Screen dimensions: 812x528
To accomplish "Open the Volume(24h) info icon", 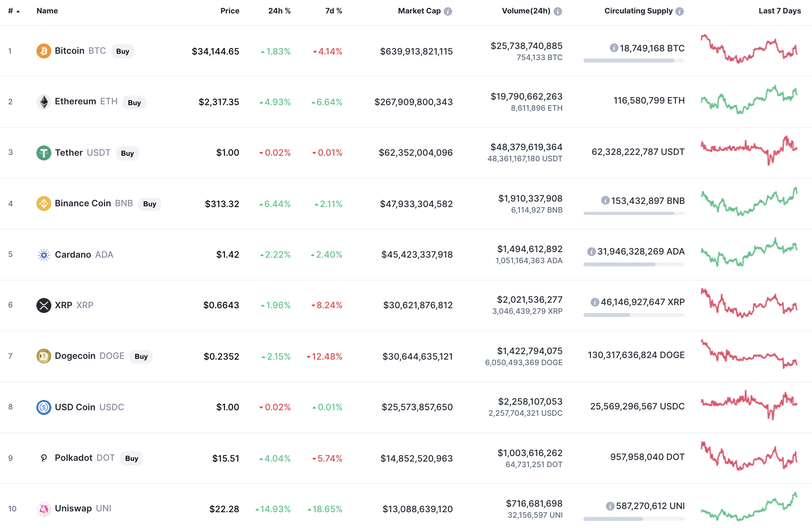I will tap(558, 11).
